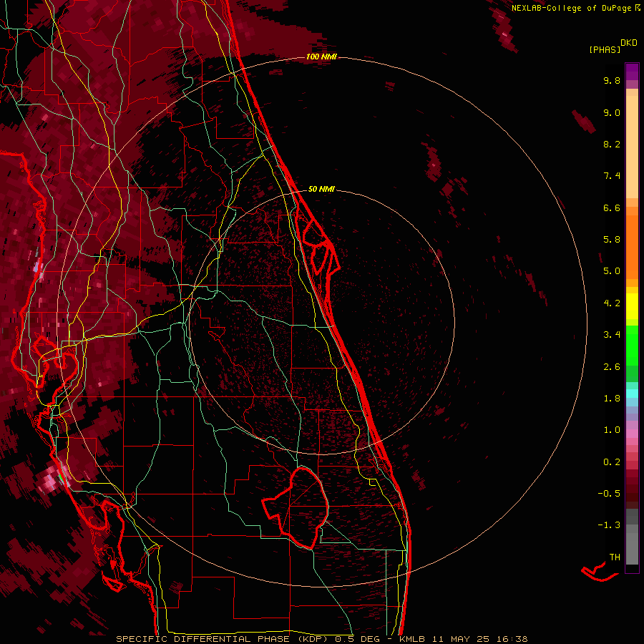Click the [PHAS] legend heading

[605, 49]
